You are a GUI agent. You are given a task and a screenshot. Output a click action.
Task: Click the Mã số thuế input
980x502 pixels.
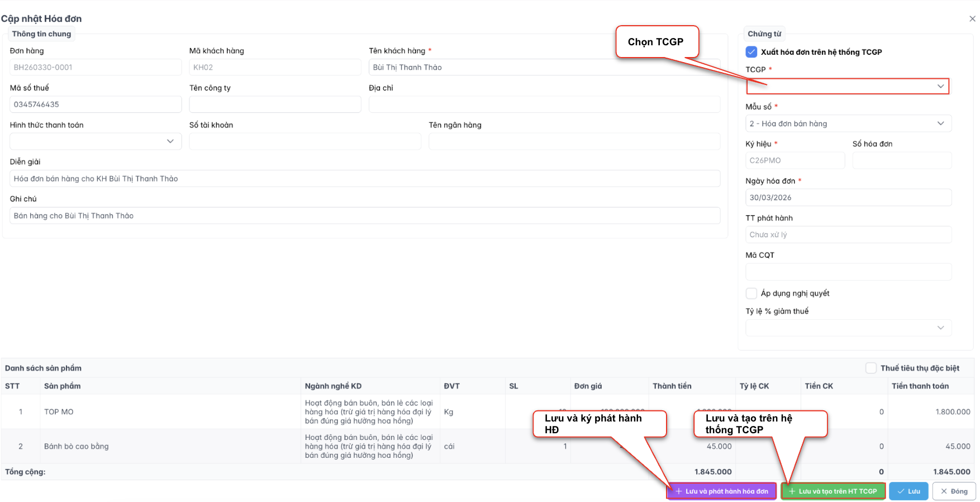point(96,105)
